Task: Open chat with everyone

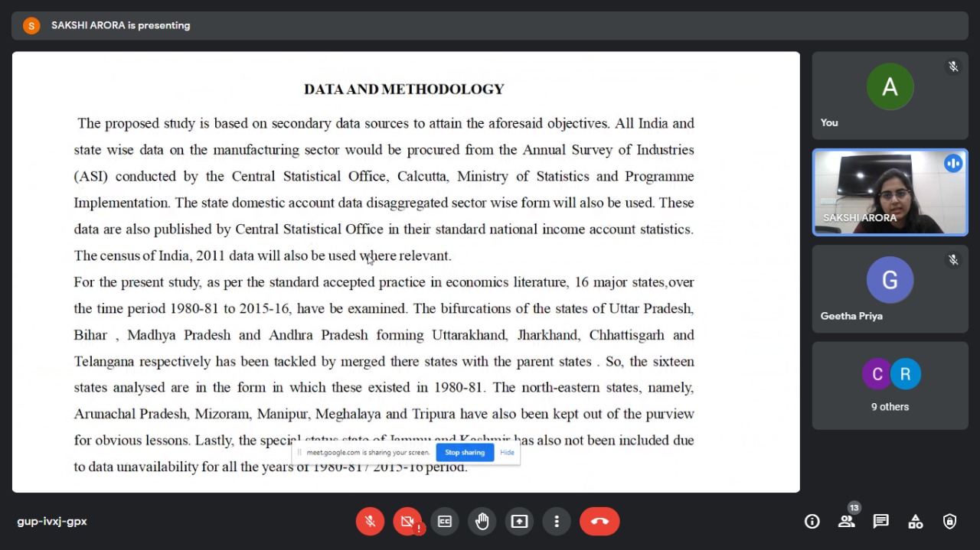Action: [x=881, y=522]
